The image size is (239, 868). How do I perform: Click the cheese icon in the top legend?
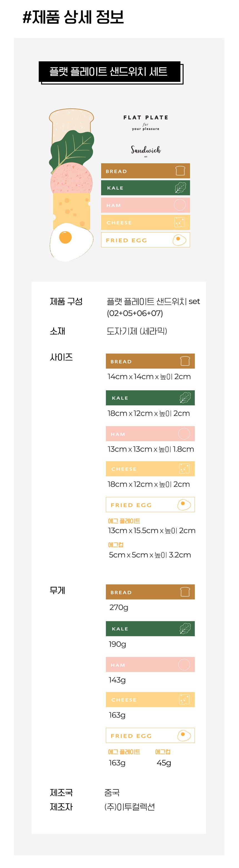(x=179, y=222)
